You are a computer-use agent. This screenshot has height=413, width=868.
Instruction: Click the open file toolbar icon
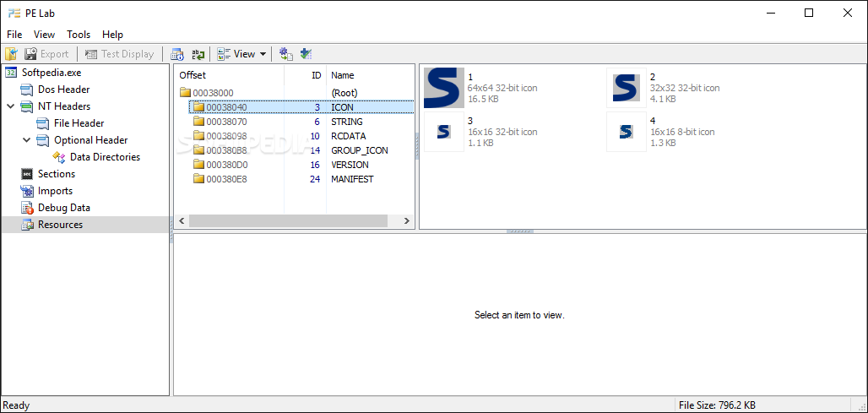[11, 54]
